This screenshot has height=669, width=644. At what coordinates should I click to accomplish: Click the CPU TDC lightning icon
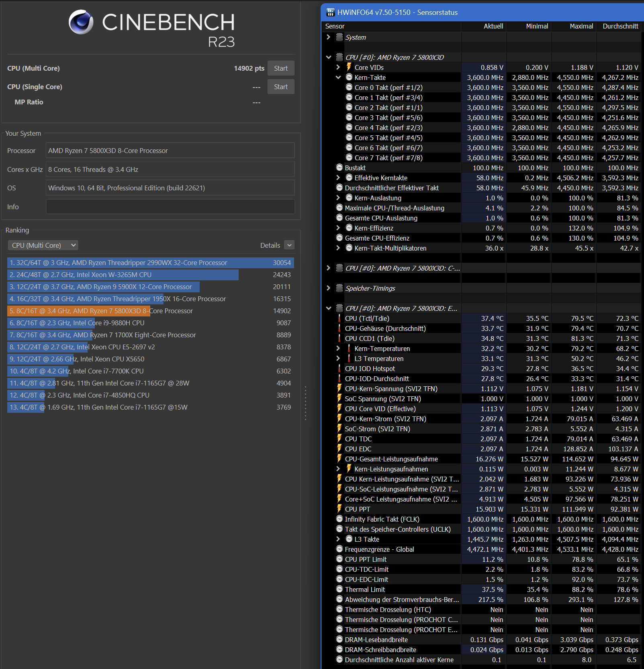(x=339, y=439)
